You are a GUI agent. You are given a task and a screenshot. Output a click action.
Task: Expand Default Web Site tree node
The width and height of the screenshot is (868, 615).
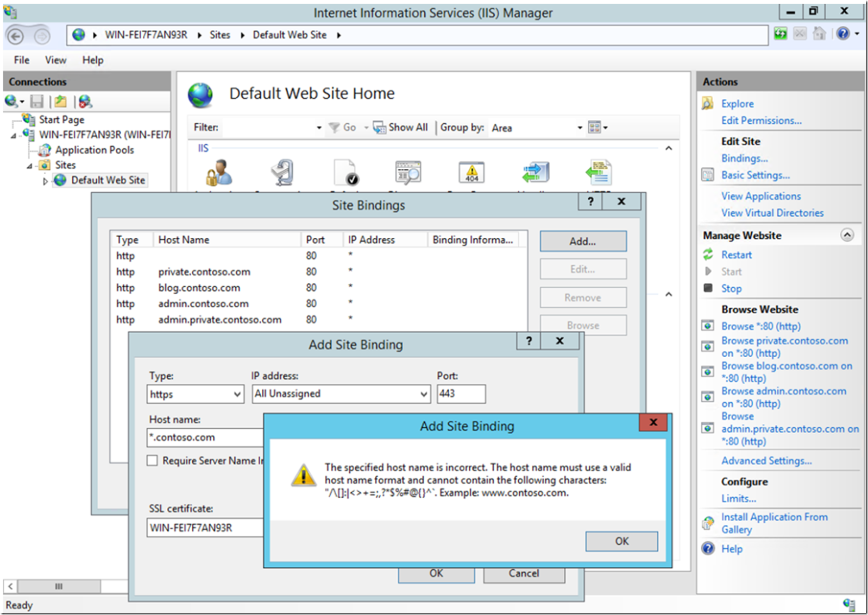click(x=45, y=181)
